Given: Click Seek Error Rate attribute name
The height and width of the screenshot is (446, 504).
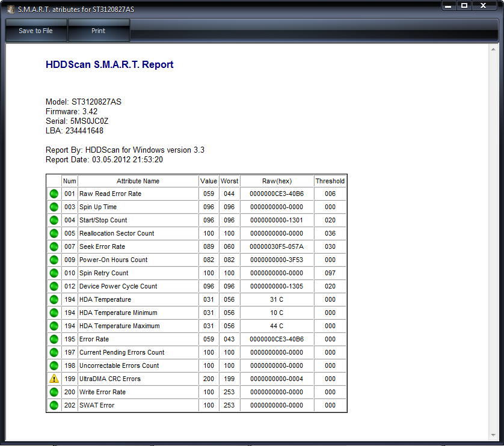Looking at the screenshot, I should pos(102,246).
